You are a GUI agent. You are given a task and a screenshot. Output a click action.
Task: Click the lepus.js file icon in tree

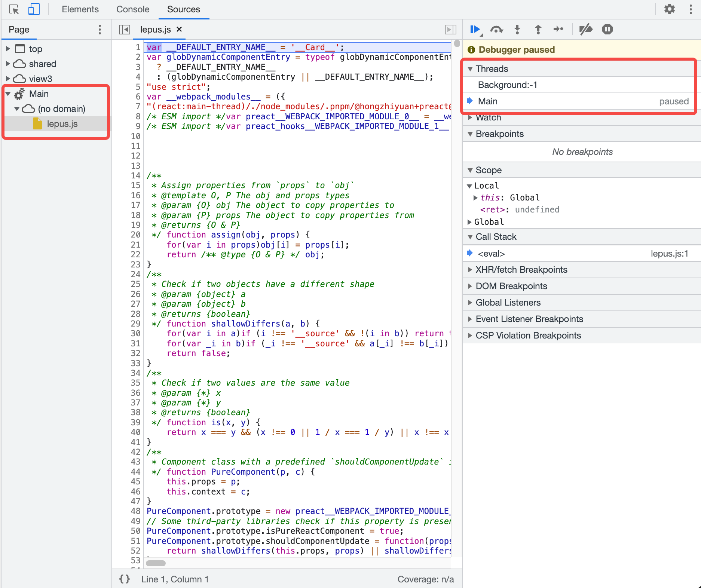(x=37, y=124)
